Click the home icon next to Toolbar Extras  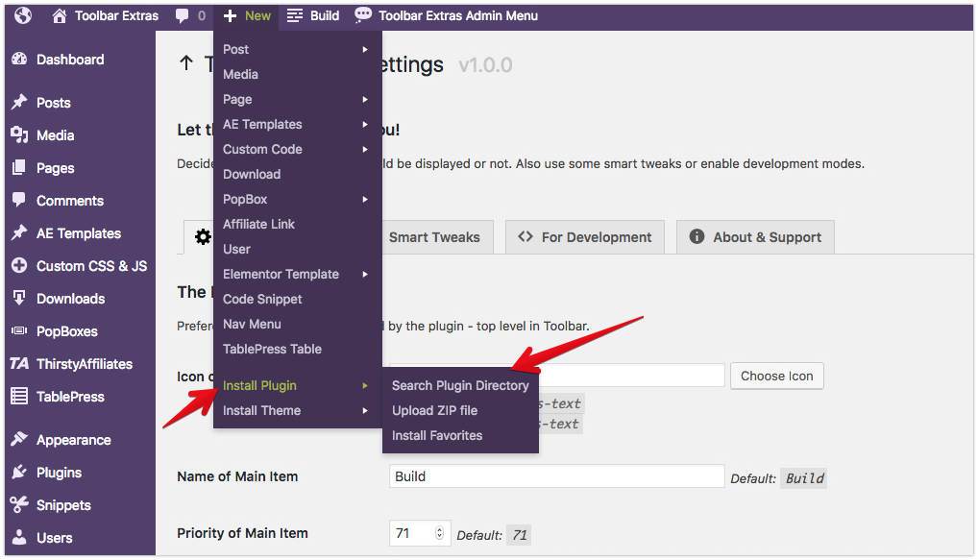(60, 15)
